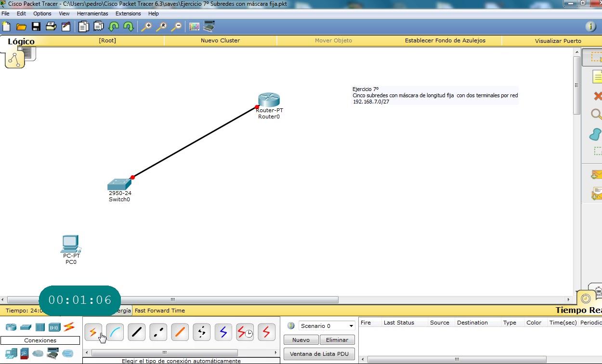This screenshot has width=602, height=364.
Task: Select the Draw Polygon blue shape tool
Action: tap(596, 133)
